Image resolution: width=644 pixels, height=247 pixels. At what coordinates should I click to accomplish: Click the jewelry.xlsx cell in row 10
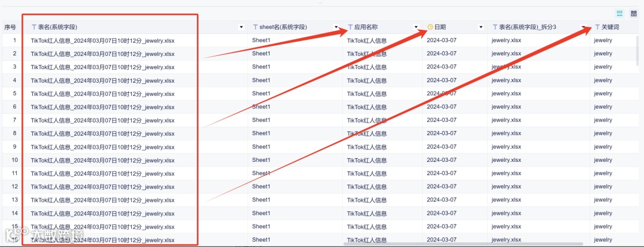(x=506, y=160)
